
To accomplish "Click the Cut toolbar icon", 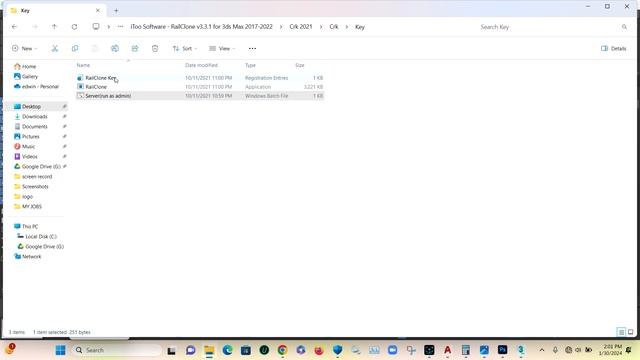I will point(55,49).
